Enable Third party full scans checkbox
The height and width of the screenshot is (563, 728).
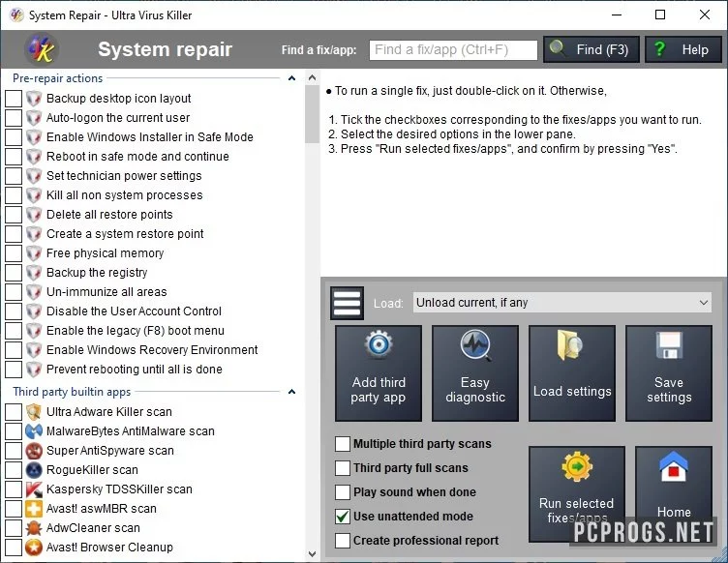(343, 468)
